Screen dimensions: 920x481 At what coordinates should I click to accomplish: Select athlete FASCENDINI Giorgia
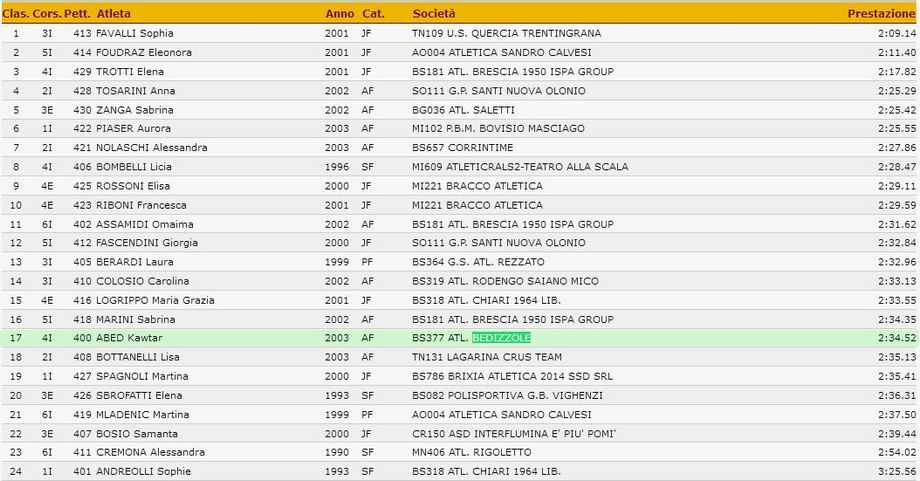coord(147,243)
